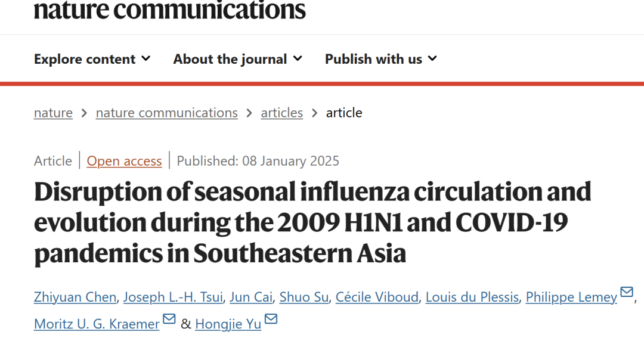
Task: Expand the Publish with us menu
Action: pos(380,59)
